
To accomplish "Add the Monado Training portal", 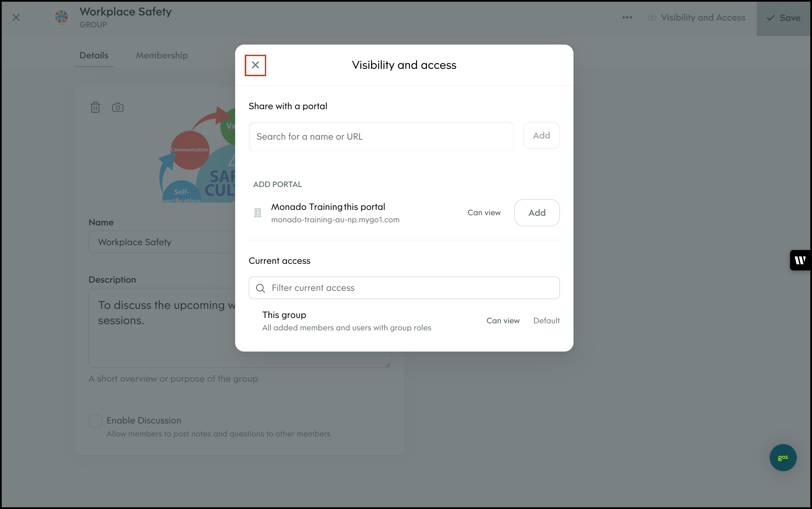I will point(537,212).
